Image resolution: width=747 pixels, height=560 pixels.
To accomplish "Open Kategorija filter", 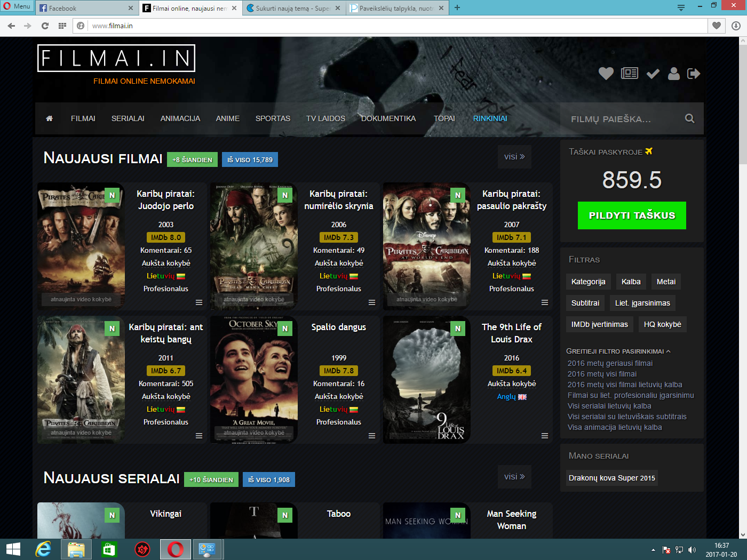I will [x=589, y=282].
